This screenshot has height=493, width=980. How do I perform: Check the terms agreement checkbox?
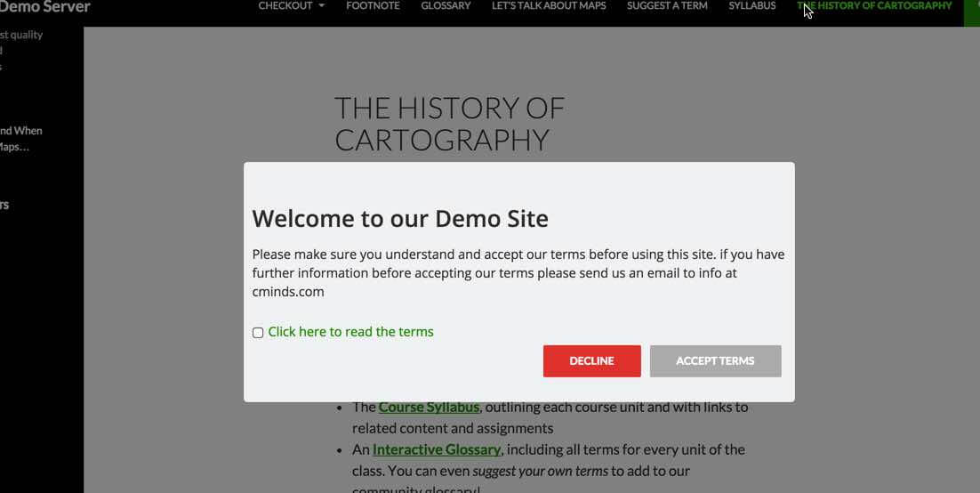point(258,333)
